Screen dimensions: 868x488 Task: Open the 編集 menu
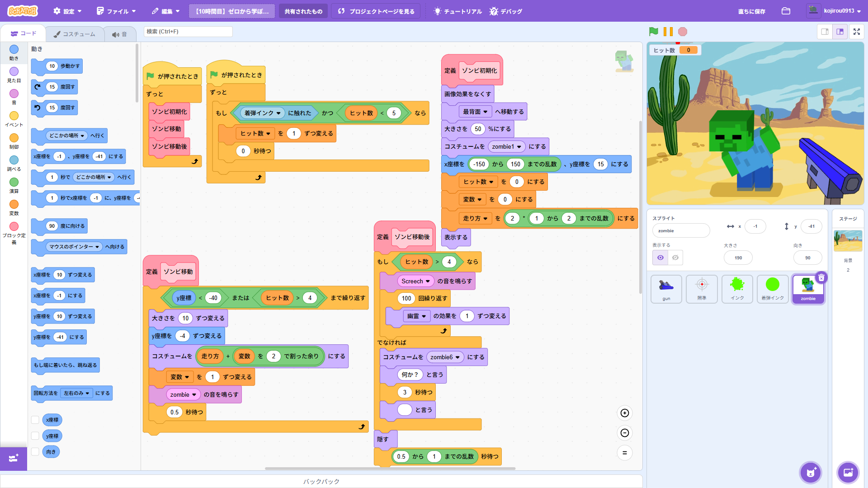[x=166, y=11]
